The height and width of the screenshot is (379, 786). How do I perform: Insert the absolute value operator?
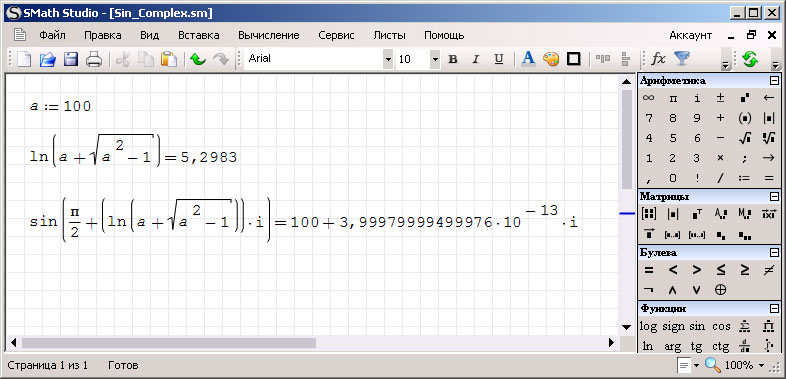pyautogui.click(x=768, y=118)
